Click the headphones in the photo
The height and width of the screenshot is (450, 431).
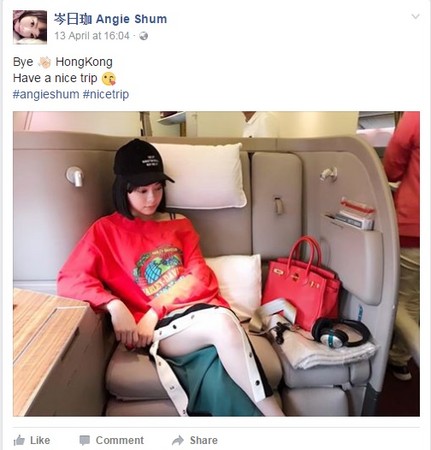[x=340, y=331]
